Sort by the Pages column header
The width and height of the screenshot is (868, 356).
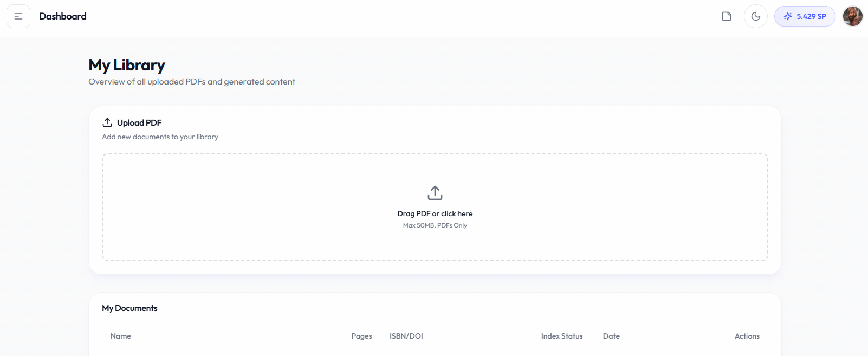pos(361,336)
